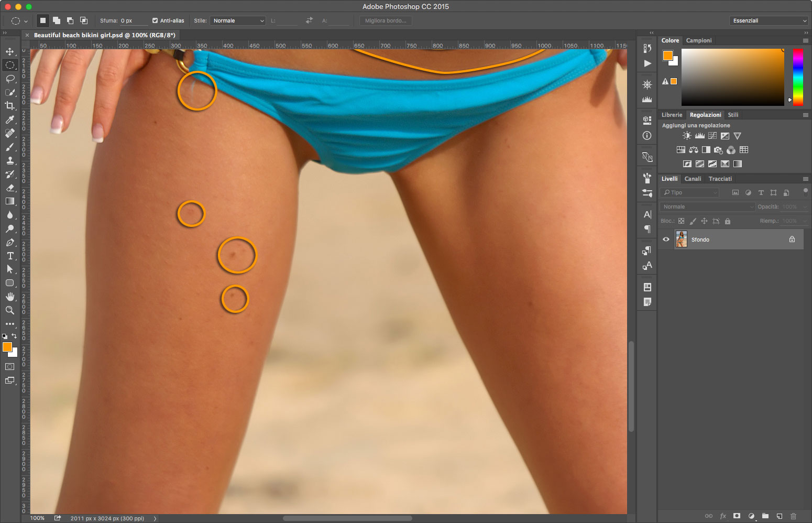Add a Channel Mixer adjustment

pos(731,150)
